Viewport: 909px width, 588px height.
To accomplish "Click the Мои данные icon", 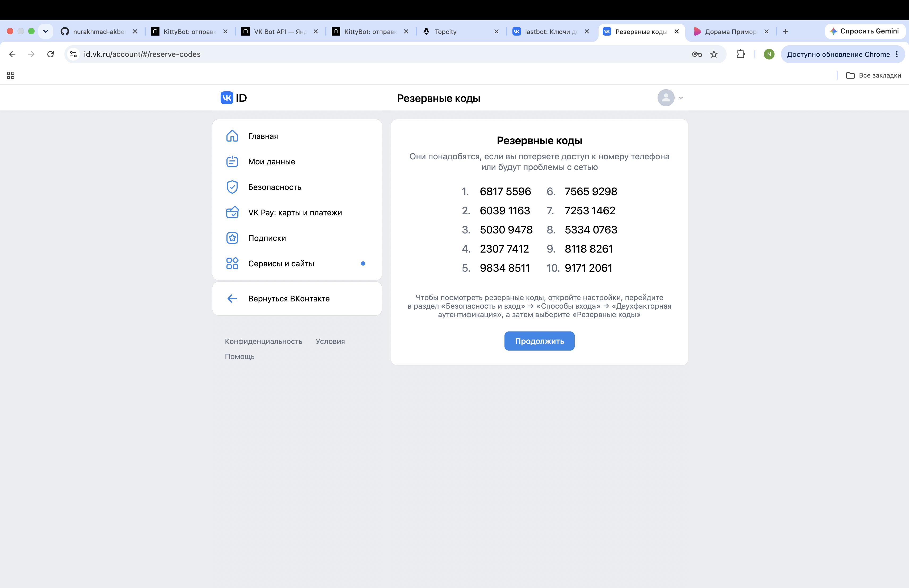I will click(232, 161).
